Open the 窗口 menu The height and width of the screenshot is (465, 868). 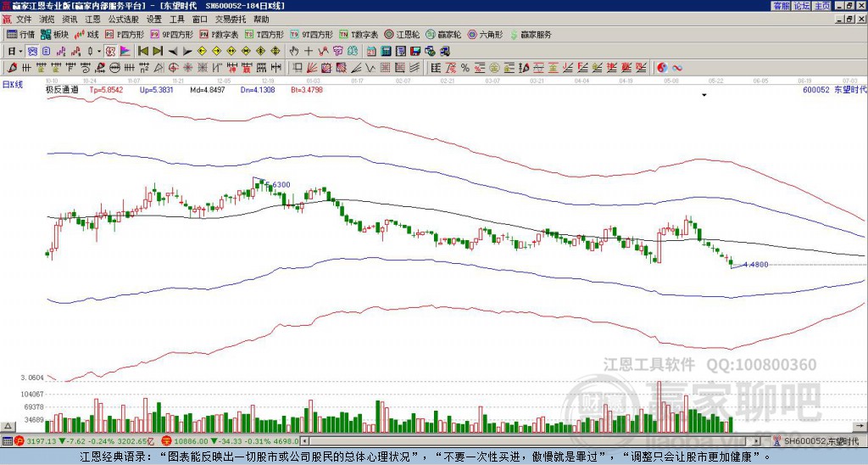pos(200,20)
